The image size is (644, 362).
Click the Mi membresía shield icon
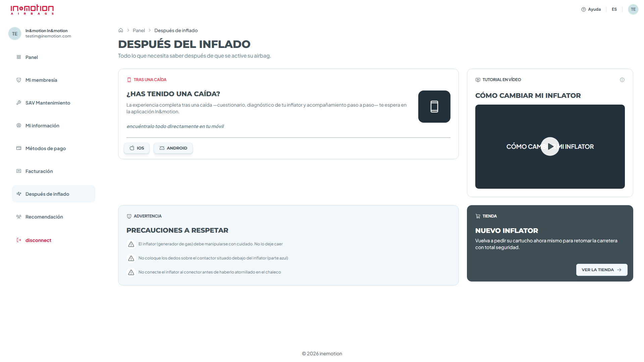pos(19,80)
